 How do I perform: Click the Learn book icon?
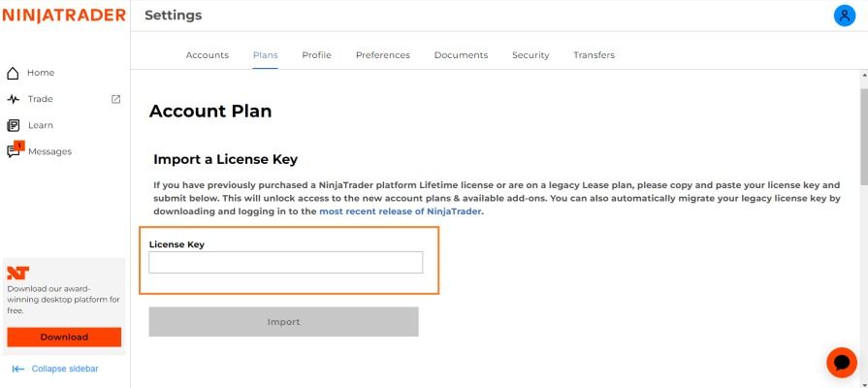point(13,126)
